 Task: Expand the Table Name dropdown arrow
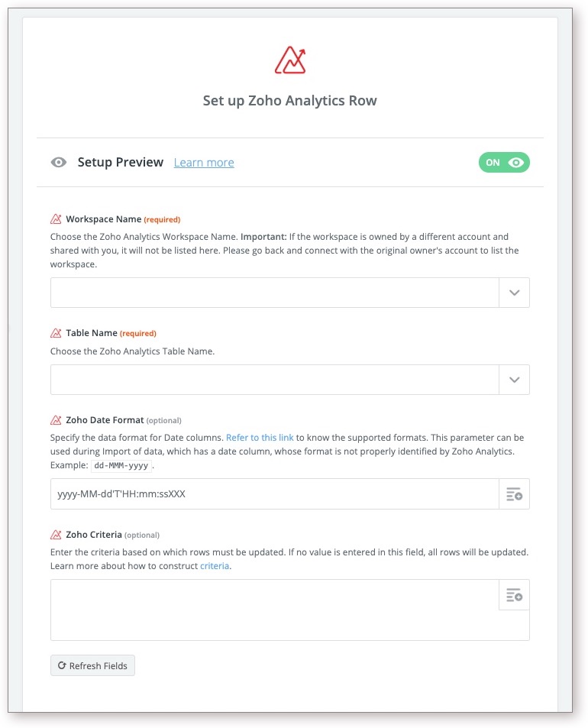514,380
